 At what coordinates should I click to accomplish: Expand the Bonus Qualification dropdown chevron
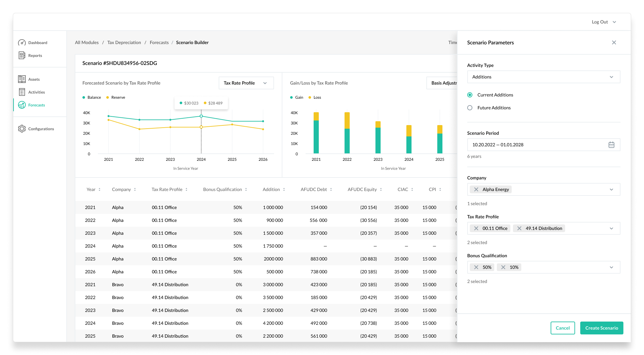point(611,267)
